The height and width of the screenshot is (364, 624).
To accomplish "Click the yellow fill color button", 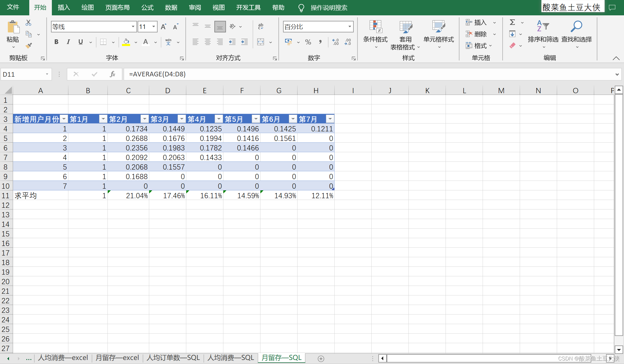I will point(126,42).
